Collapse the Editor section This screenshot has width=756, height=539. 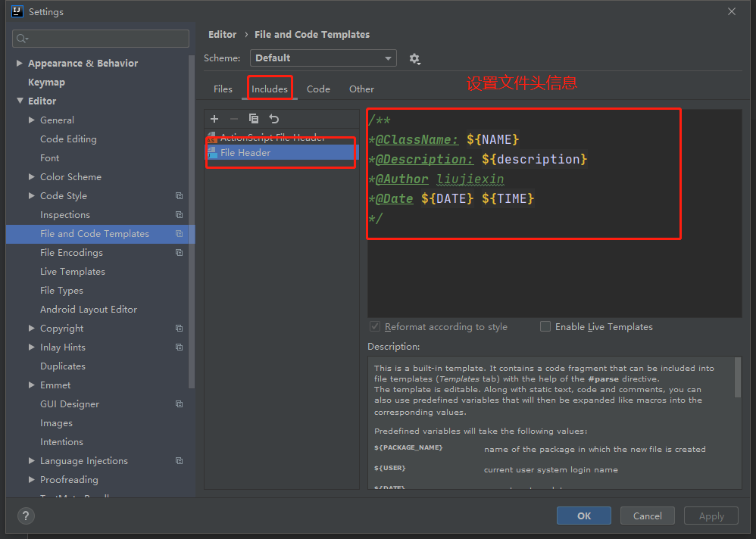point(20,101)
